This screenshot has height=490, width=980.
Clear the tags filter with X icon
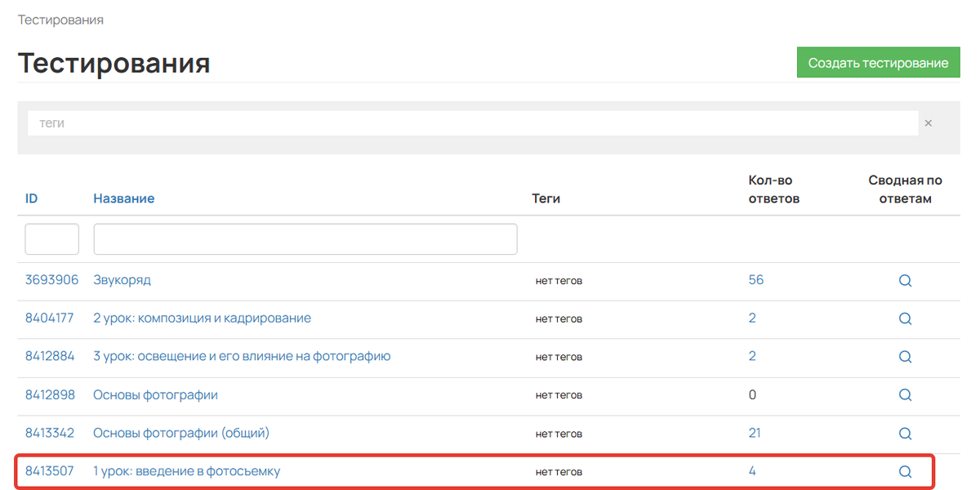coord(928,123)
